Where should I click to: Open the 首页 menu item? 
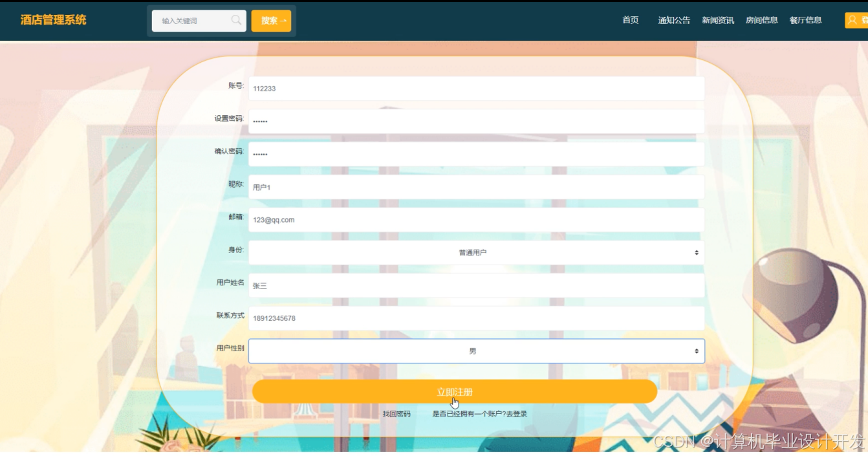coord(631,20)
